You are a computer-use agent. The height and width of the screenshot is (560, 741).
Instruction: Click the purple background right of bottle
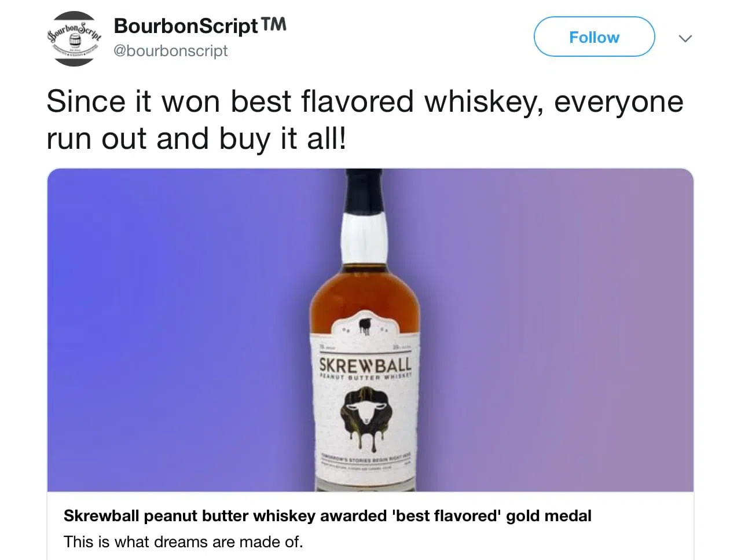pos(556,330)
